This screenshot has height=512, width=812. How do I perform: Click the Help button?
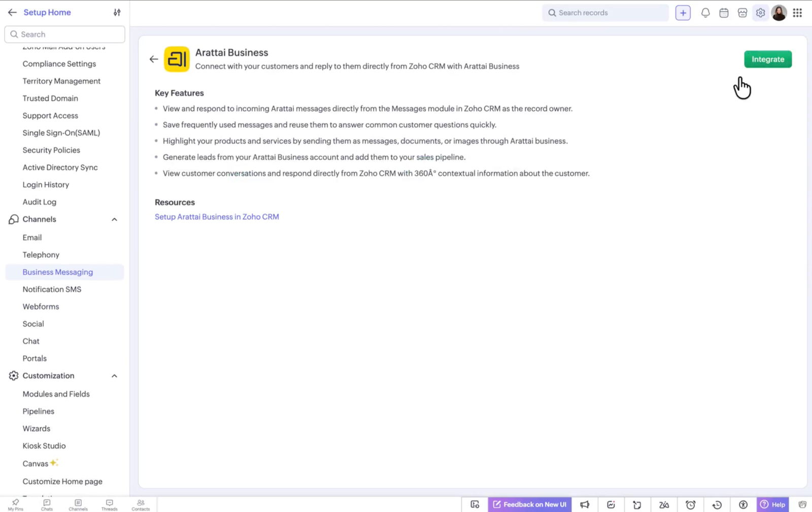[x=773, y=504]
